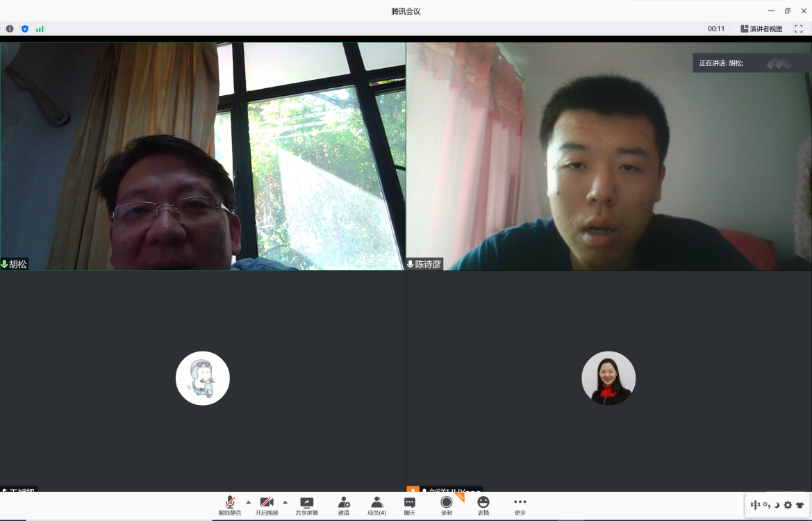Start recording the meeting (录制)
Screen dimensions: 812x521
coord(447,506)
